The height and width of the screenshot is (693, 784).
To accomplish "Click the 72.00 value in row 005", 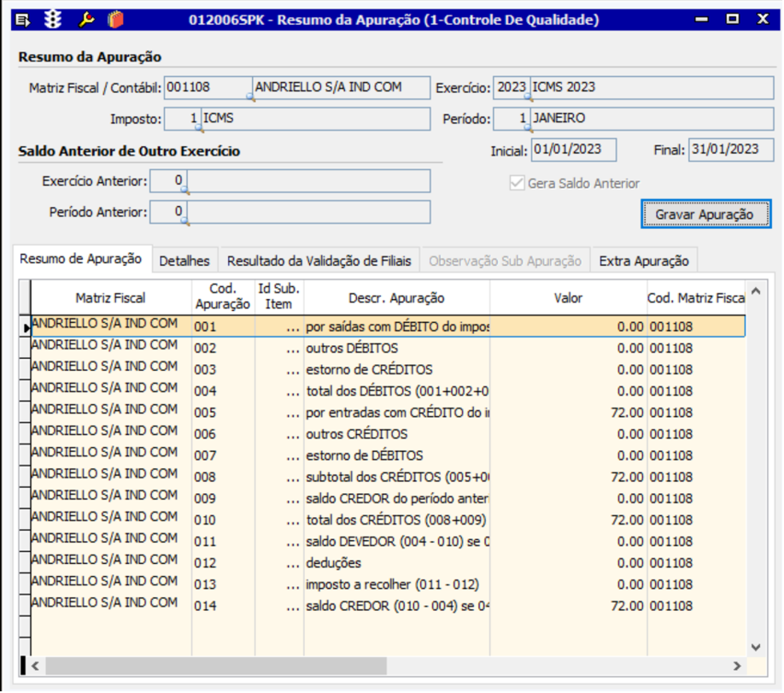I will [627, 413].
